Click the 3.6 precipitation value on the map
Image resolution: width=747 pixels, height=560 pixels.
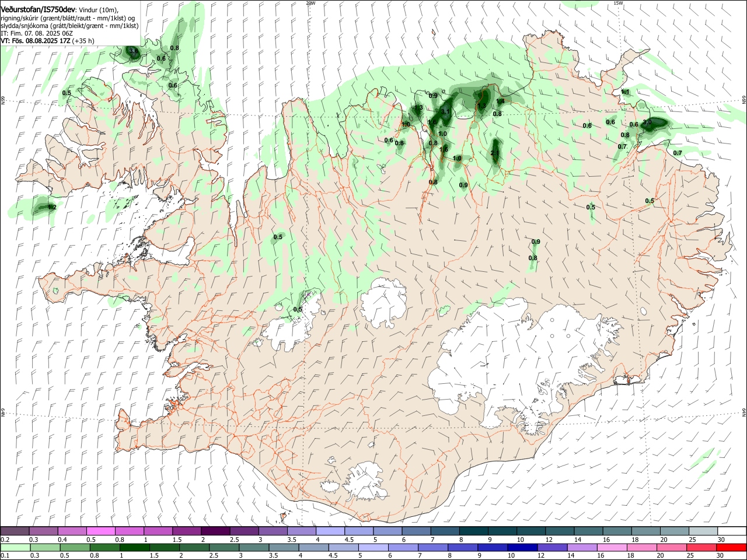point(133,52)
